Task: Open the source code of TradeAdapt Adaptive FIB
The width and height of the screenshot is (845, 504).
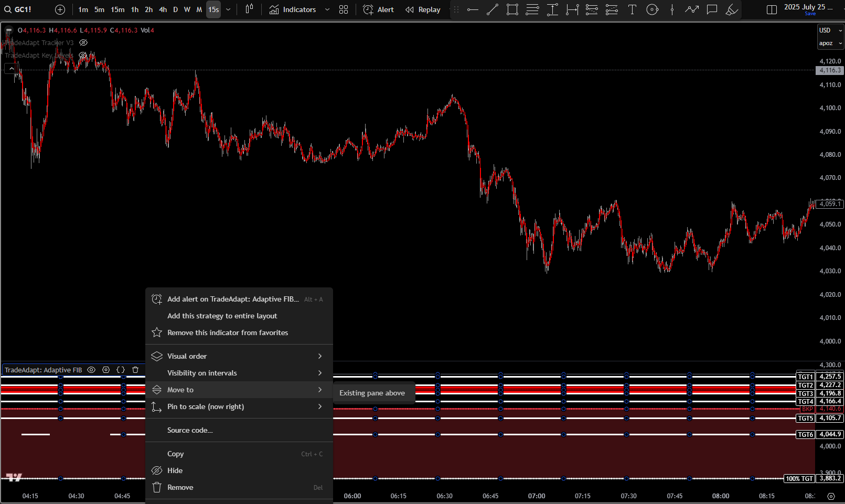Action: click(x=190, y=430)
